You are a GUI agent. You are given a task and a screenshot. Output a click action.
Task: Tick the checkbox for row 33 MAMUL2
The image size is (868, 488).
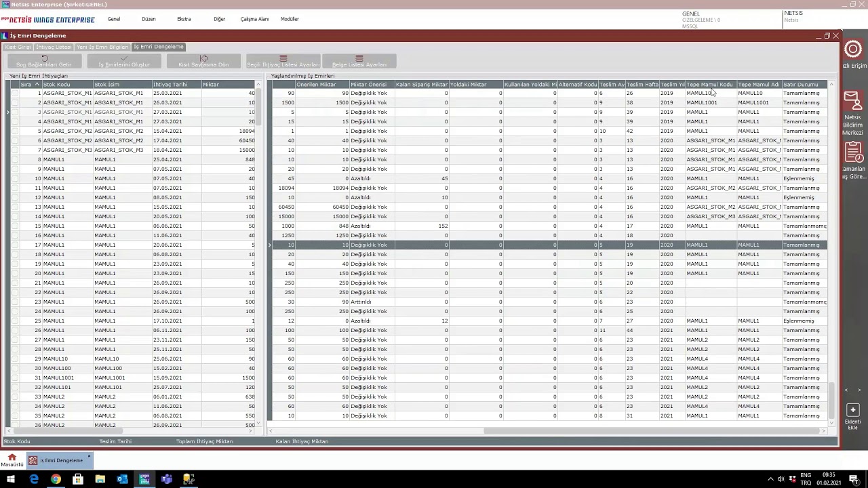[x=15, y=396]
